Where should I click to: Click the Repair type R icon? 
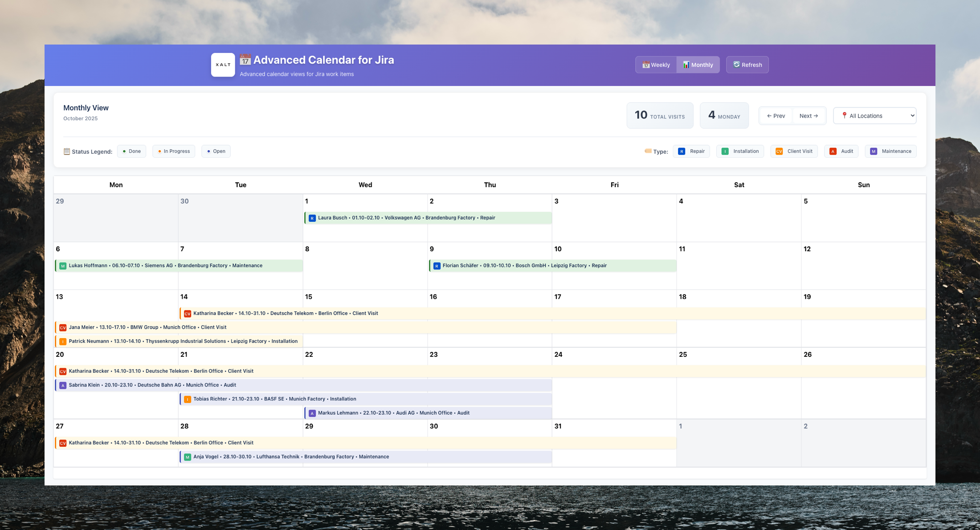click(x=682, y=151)
